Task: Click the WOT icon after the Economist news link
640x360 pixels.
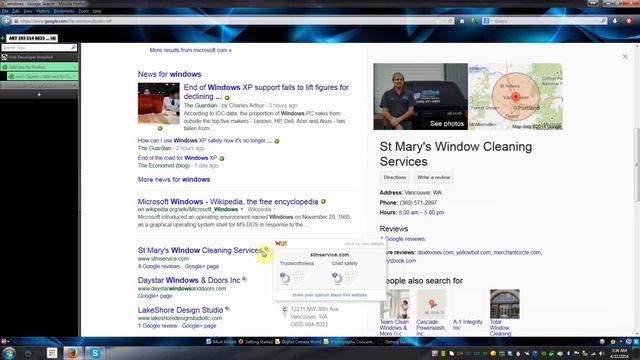Action: [222, 158]
